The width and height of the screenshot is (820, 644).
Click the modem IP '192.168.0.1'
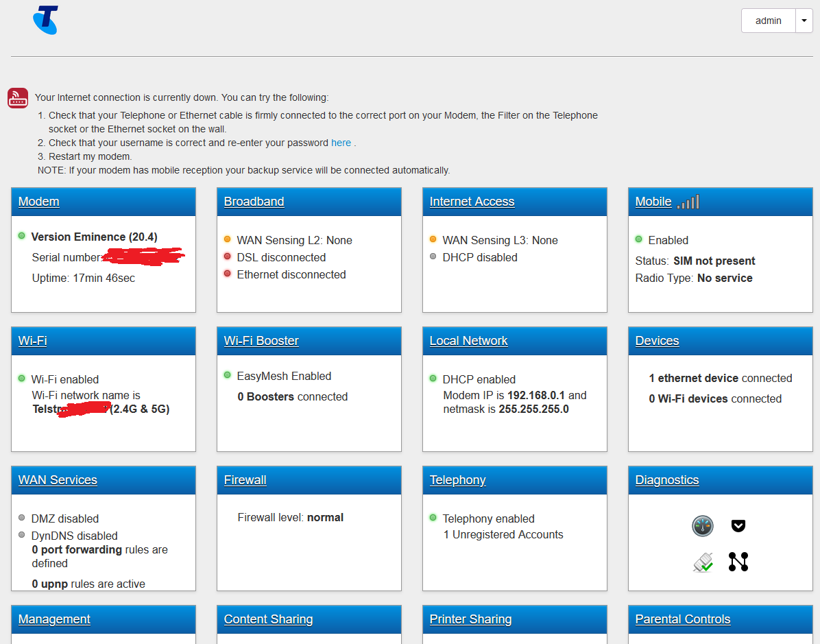tap(536, 396)
